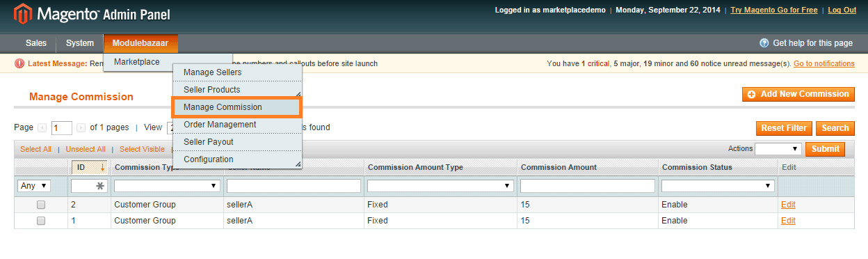The height and width of the screenshot is (259, 868).
Task: Choose Manage Commission from the menu
Action: (237, 107)
